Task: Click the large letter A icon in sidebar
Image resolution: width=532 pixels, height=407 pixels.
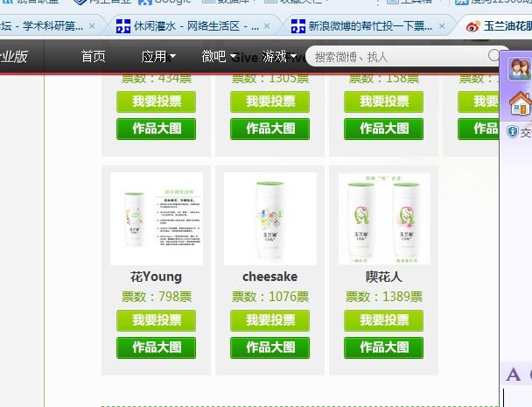Action: point(513,375)
